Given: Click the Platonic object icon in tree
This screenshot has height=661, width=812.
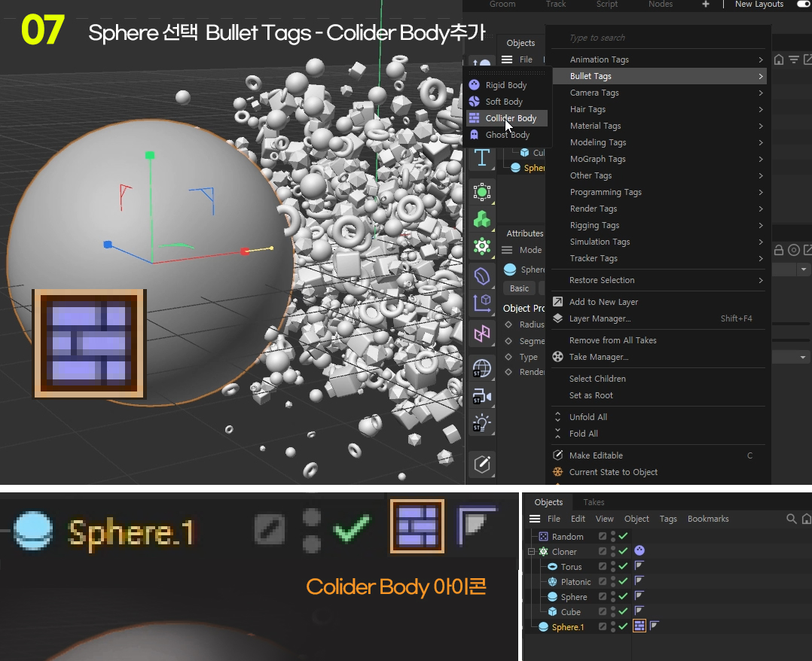Looking at the screenshot, I should click(553, 581).
